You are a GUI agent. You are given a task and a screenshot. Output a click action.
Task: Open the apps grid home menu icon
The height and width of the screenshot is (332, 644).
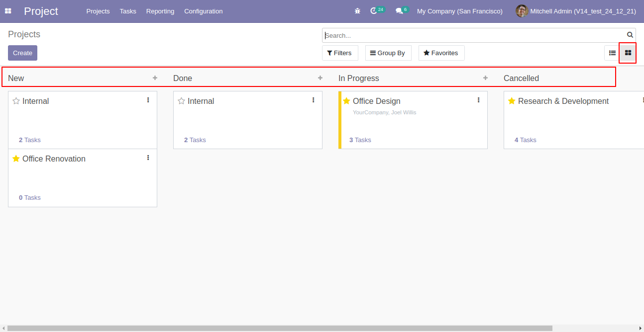(8, 11)
